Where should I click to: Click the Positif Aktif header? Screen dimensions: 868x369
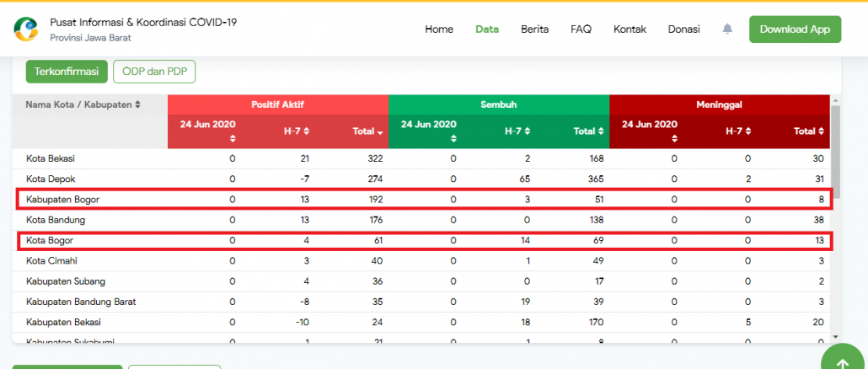(278, 104)
